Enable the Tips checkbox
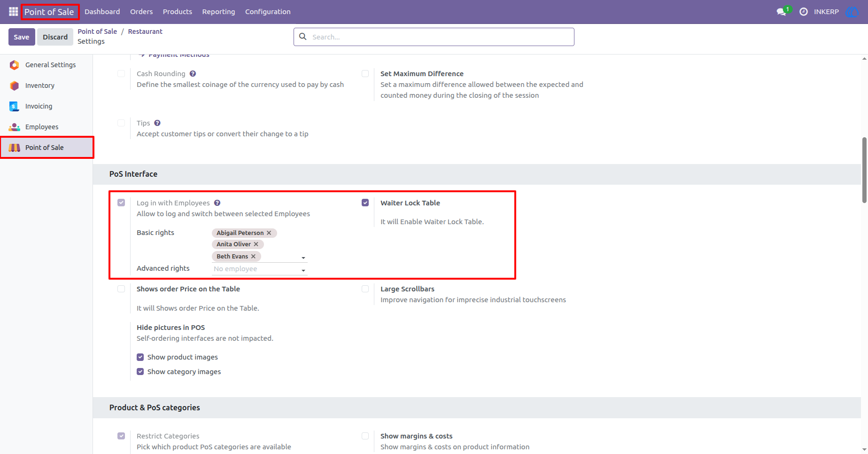The image size is (868, 454). (x=121, y=123)
